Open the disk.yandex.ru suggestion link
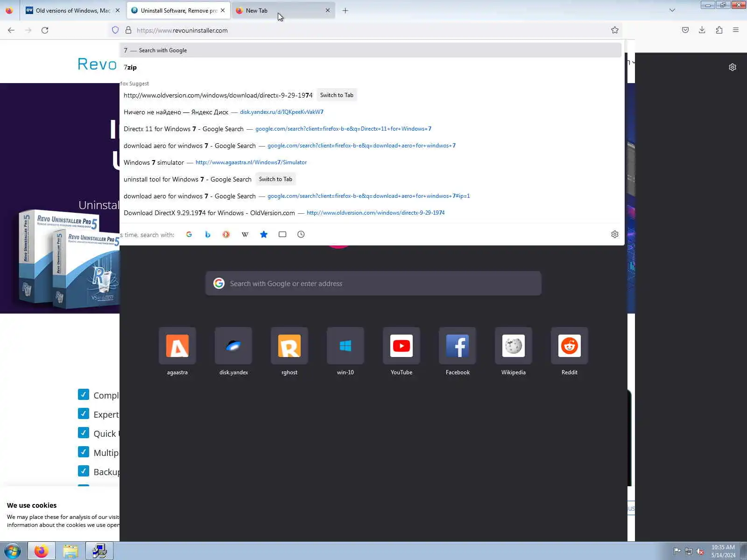The image size is (747, 560). coord(282,112)
